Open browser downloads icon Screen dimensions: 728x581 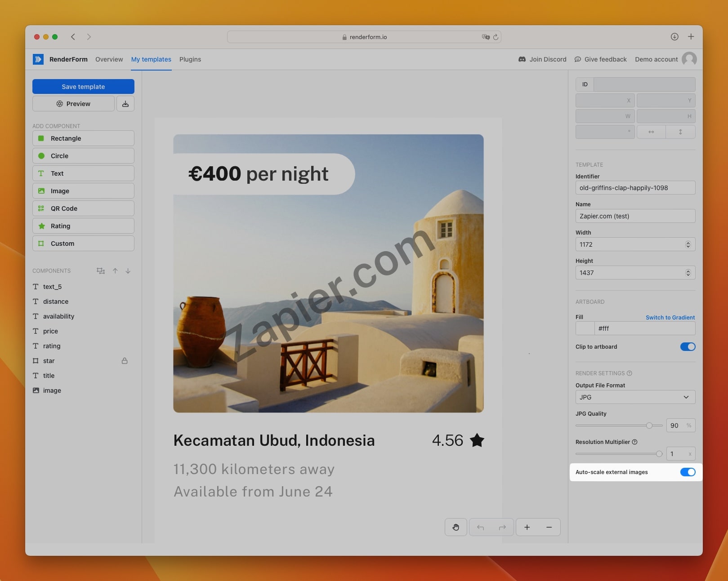pos(674,37)
